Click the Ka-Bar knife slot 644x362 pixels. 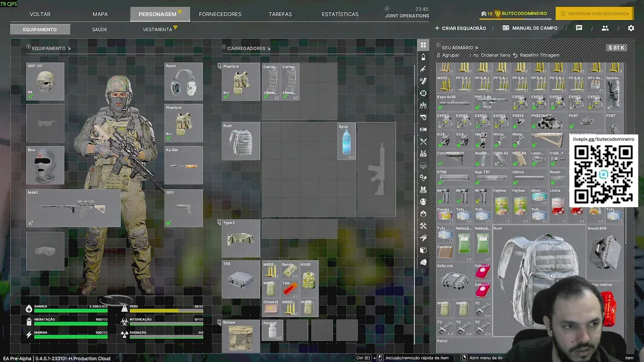[184, 166]
